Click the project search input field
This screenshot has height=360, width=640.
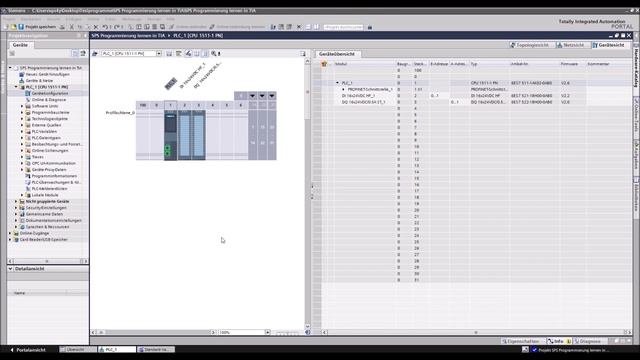[x=343, y=27]
